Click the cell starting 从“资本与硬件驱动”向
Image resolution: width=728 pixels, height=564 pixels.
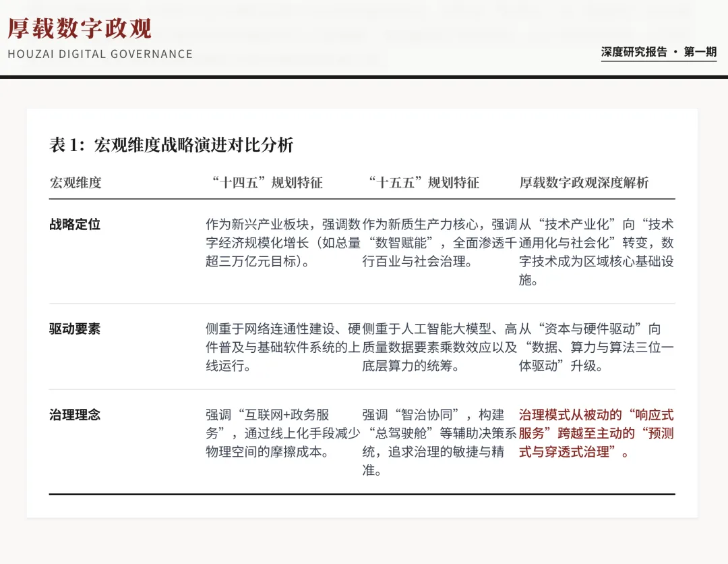[x=597, y=347]
